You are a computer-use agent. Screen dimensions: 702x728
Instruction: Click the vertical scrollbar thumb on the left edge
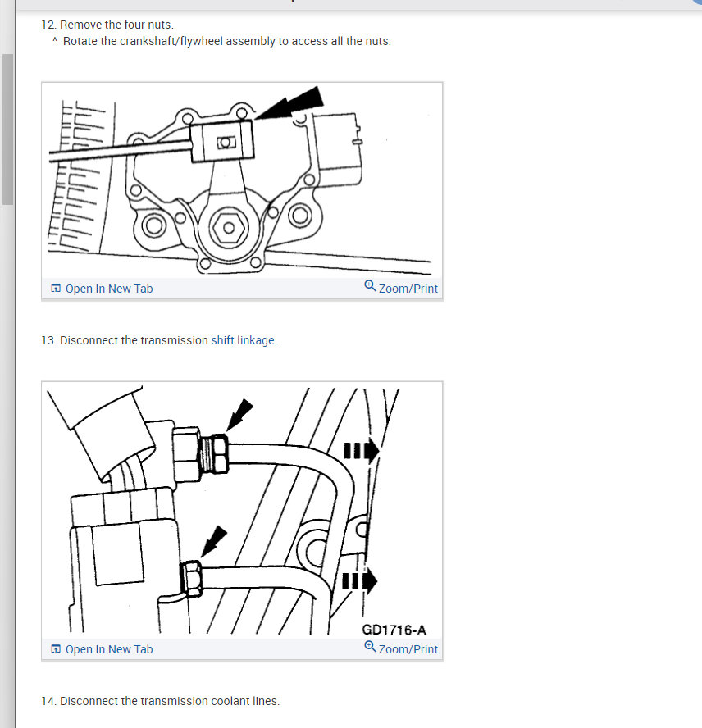7,129
